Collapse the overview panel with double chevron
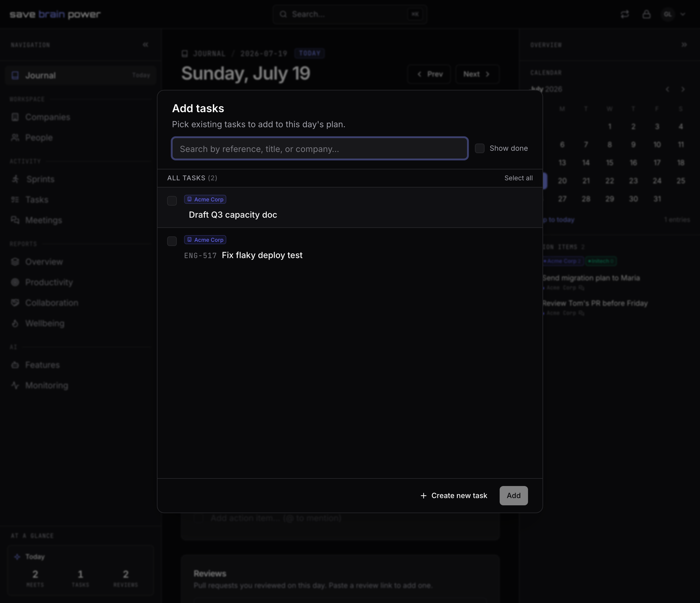Viewport: 700px width, 603px height. [684, 45]
